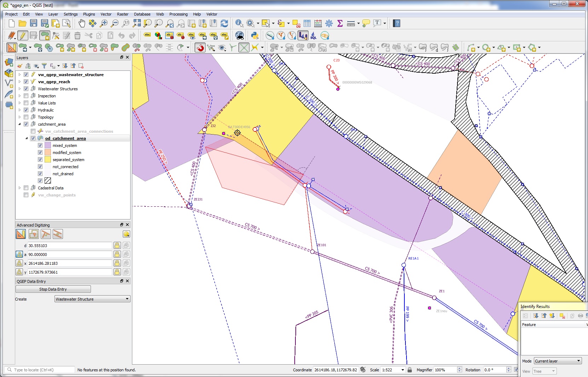Activate the Identify Features tool

point(240,23)
